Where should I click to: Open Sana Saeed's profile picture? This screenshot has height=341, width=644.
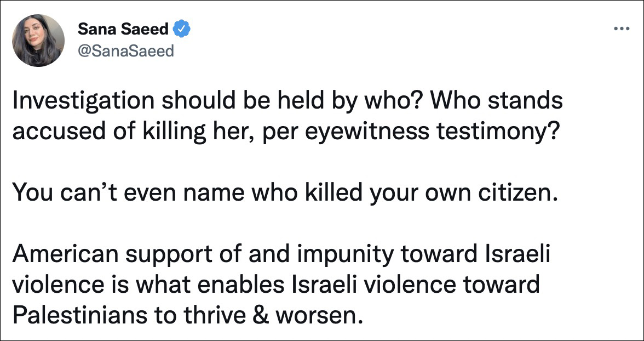38,41
